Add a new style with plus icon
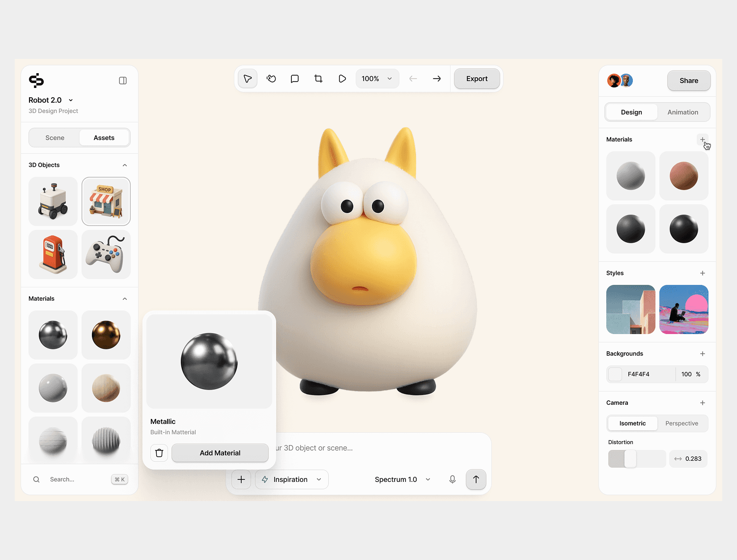 [x=703, y=273]
